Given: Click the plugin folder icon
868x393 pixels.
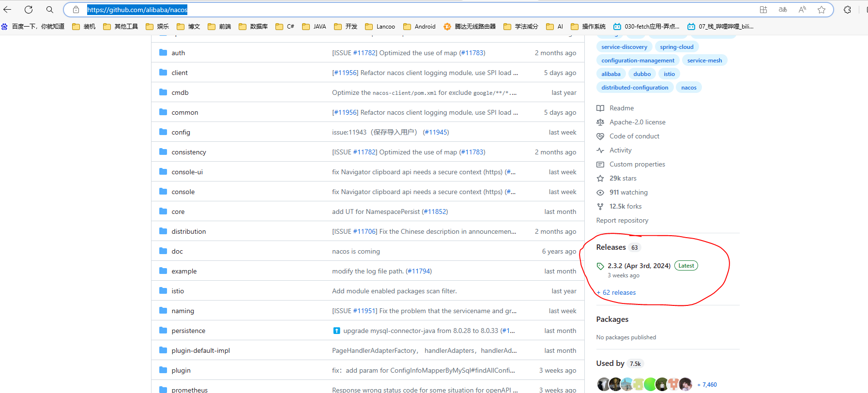Looking at the screenshot, I should [163, 370].
